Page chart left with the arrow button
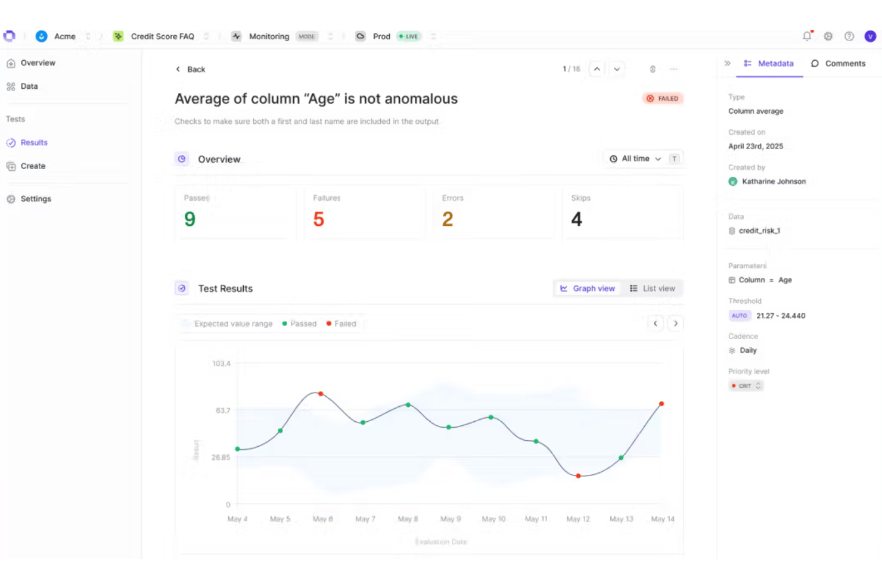Screen dimensions: 882x588 pyautogui.click(x=656, y=323)
